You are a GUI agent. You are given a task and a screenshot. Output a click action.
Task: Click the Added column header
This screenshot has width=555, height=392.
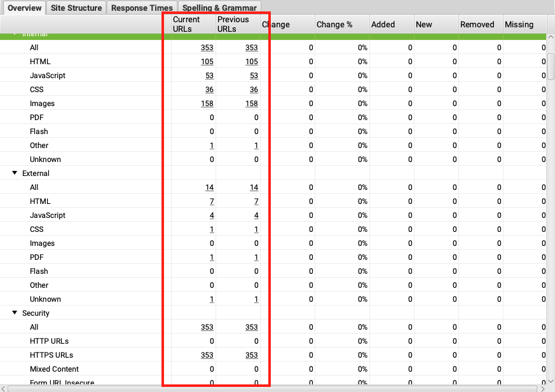(x=383, y=25)
